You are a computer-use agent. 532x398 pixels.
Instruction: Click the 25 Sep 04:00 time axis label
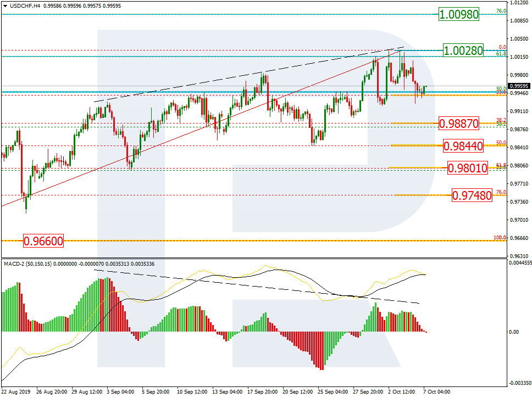[x=332, y=391]
